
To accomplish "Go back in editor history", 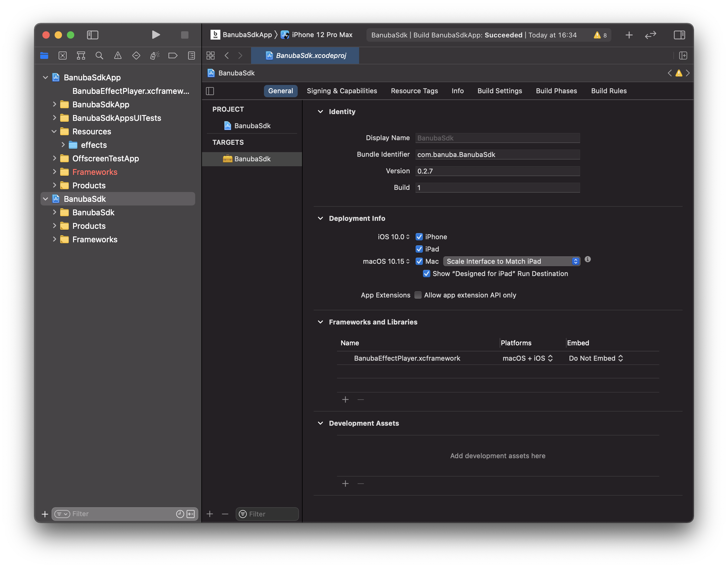I will click(227, 56).
